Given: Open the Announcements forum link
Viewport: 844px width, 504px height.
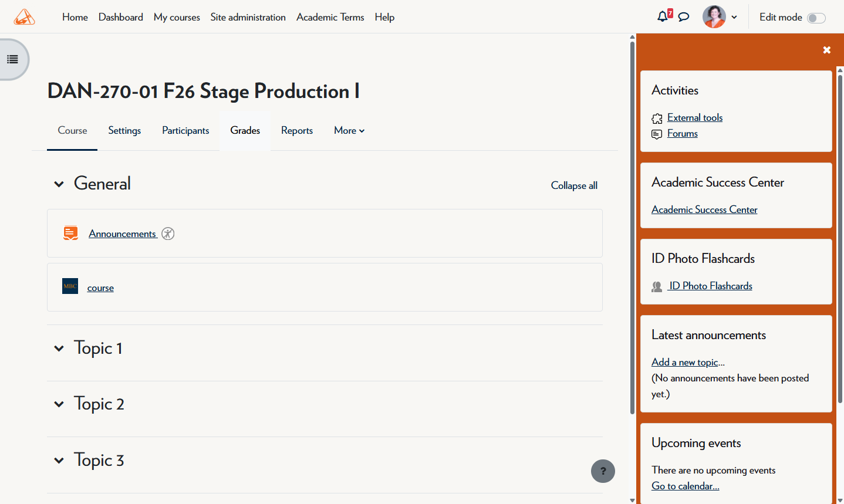Looking at the screenshot, I should click(122, 234).
